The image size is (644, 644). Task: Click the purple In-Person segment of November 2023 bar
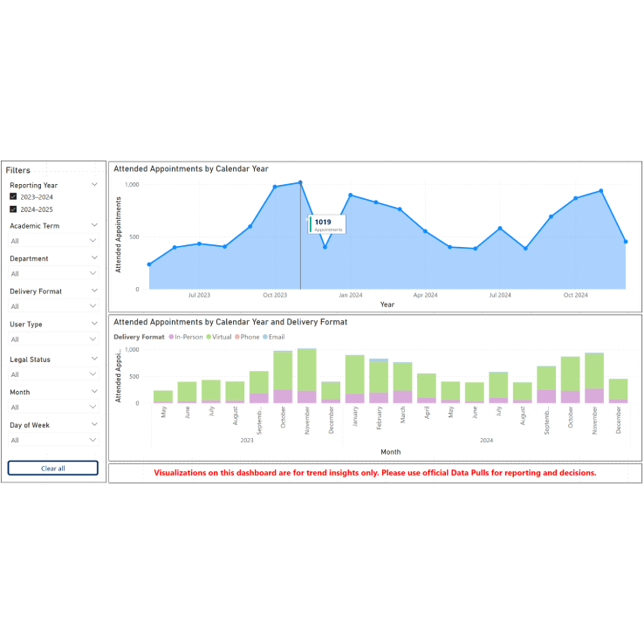pos(306,396)
